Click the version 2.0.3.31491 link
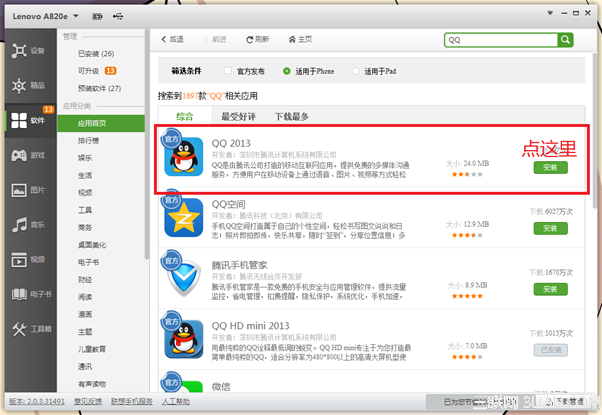The height and width of the screenshot is (415, 602). [x=37, y=402]
